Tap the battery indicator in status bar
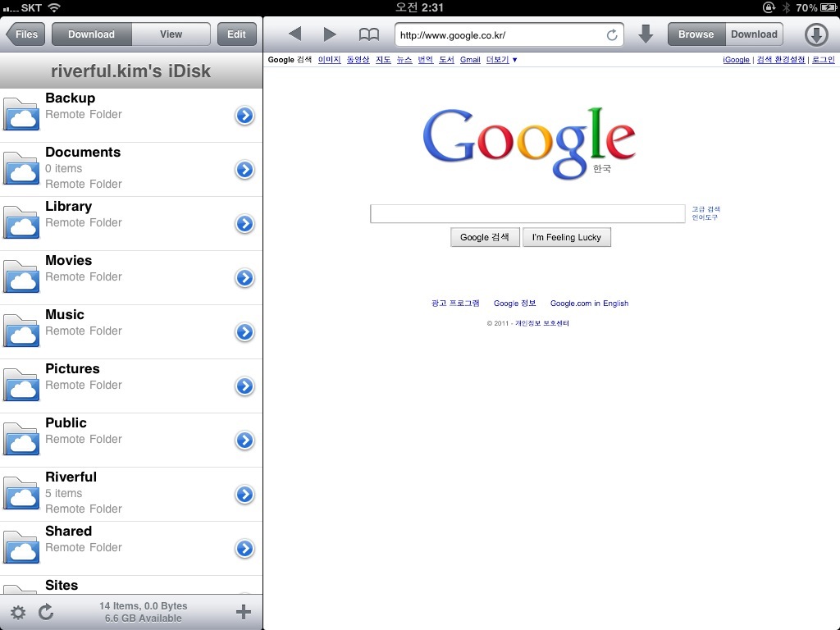Image resolution: width=840 pixels, height=630 pixels. coord(829,7)
